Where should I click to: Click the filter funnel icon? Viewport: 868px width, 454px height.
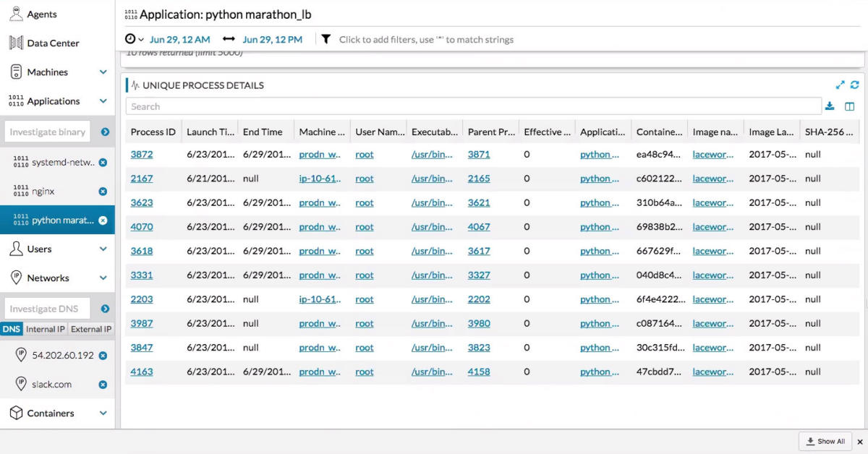[326, 39]
